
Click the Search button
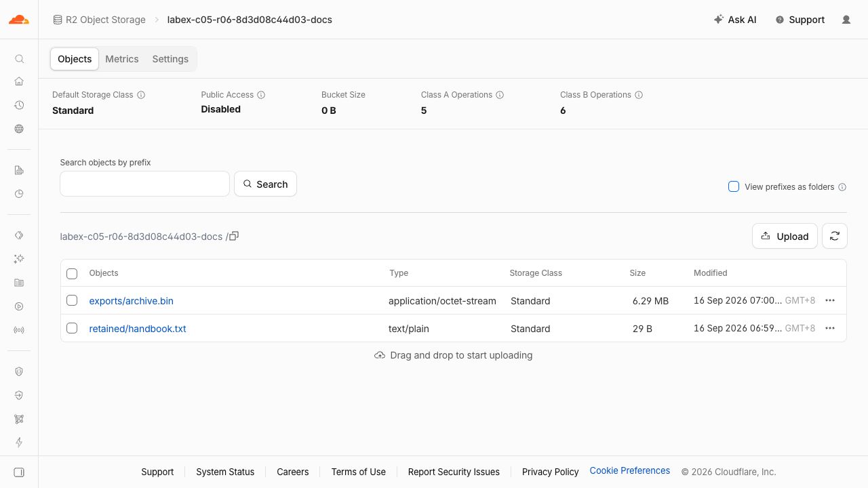click(265, 184)
